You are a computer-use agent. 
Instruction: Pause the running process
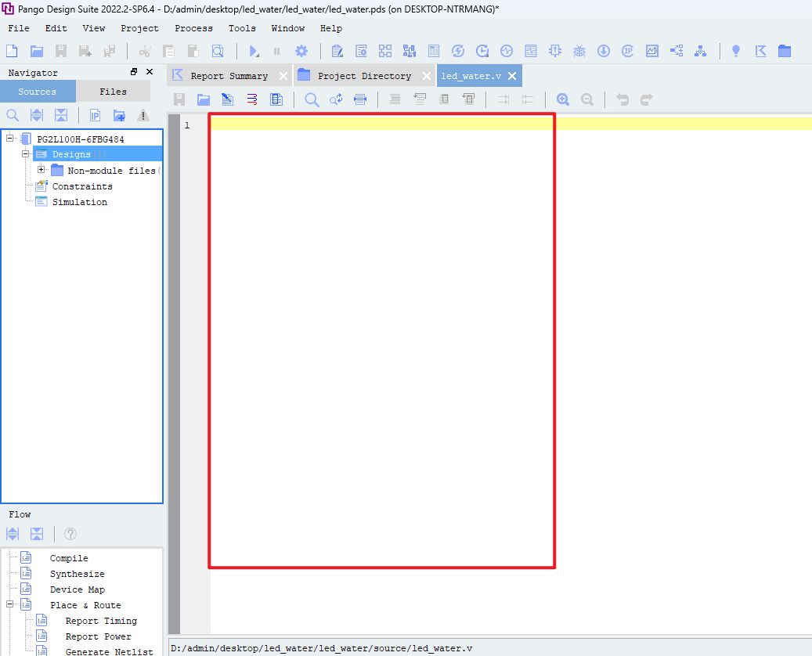[277, 52]
